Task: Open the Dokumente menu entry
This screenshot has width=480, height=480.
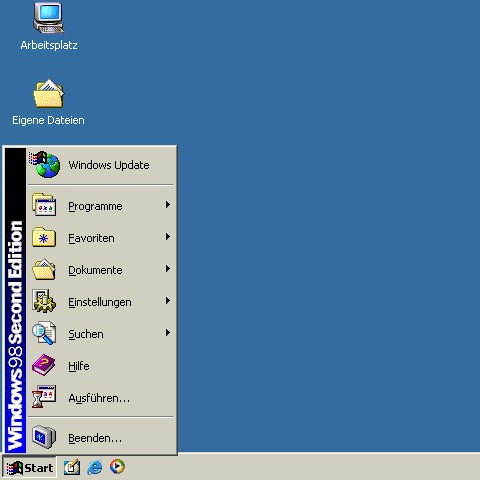Action: (101, 269)
